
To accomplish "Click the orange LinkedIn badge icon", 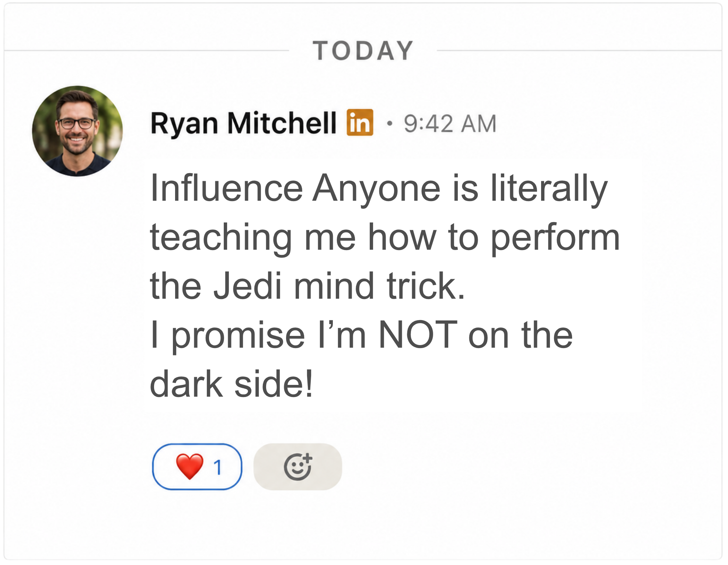I will (360, 122).
